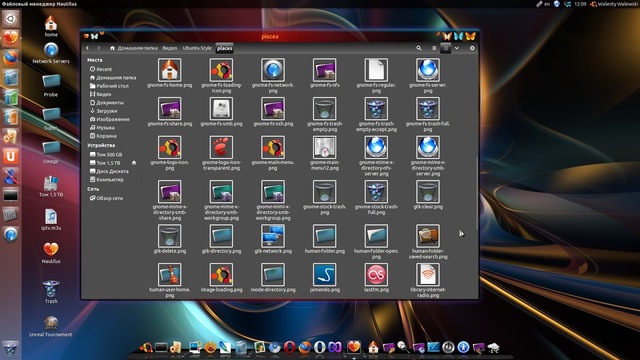Select inode-directory.png file
The image size is (640, 360).
click(273, 275)
